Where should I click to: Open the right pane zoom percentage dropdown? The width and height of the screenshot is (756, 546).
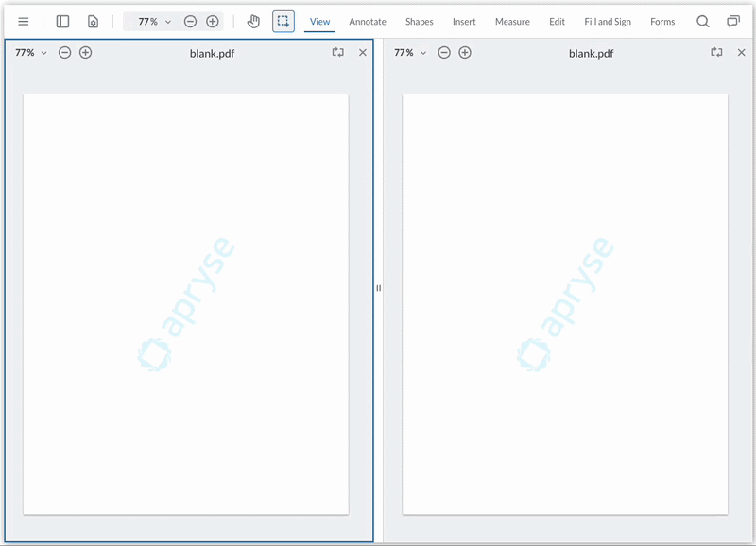click(x=408, y=53)
